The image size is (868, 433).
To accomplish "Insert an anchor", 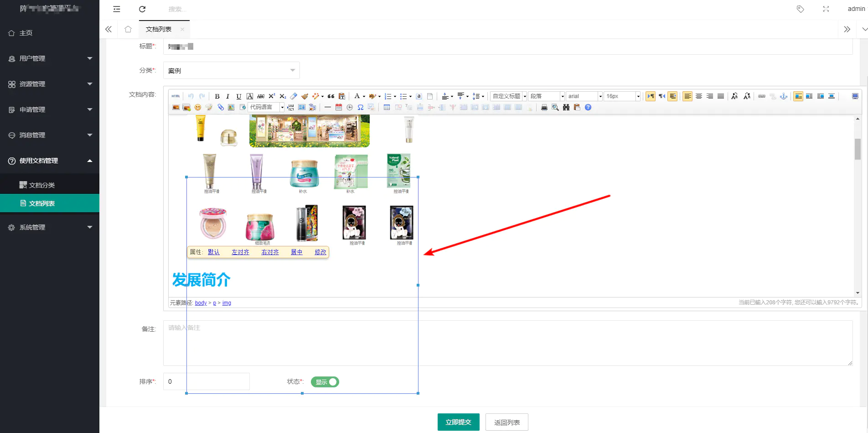I will (784, 96).
